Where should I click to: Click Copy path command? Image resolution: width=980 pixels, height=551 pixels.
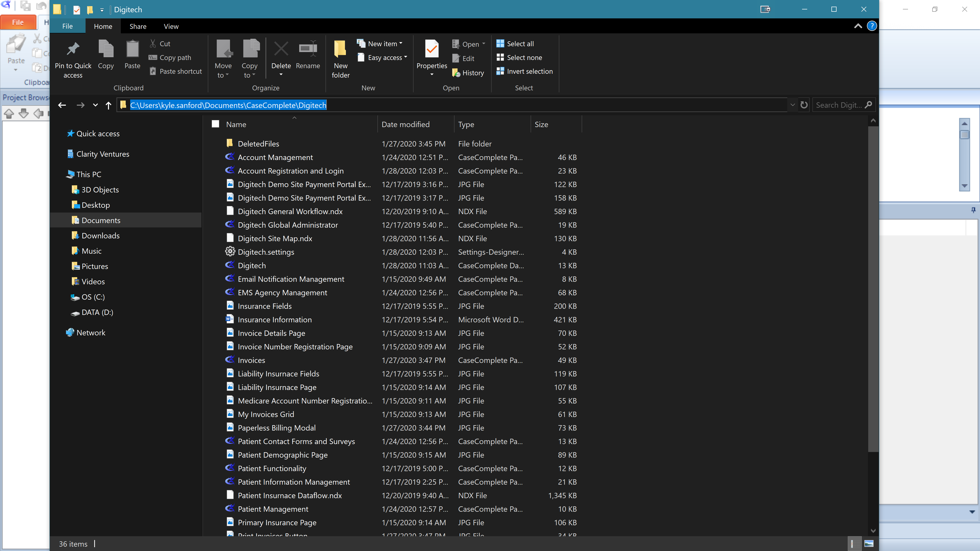point(170,57)
